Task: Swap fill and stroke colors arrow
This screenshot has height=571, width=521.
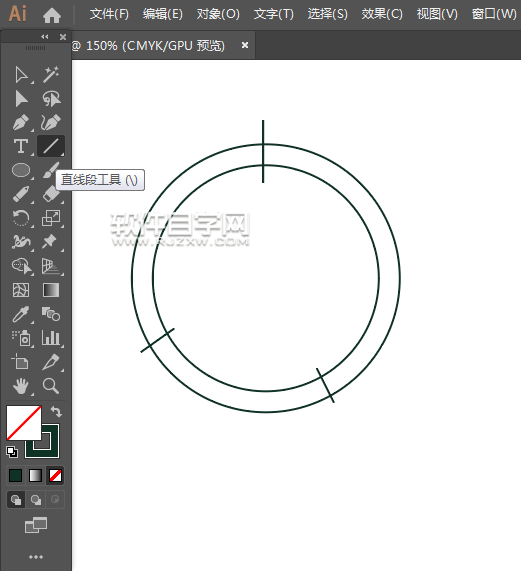Action: 56,411
